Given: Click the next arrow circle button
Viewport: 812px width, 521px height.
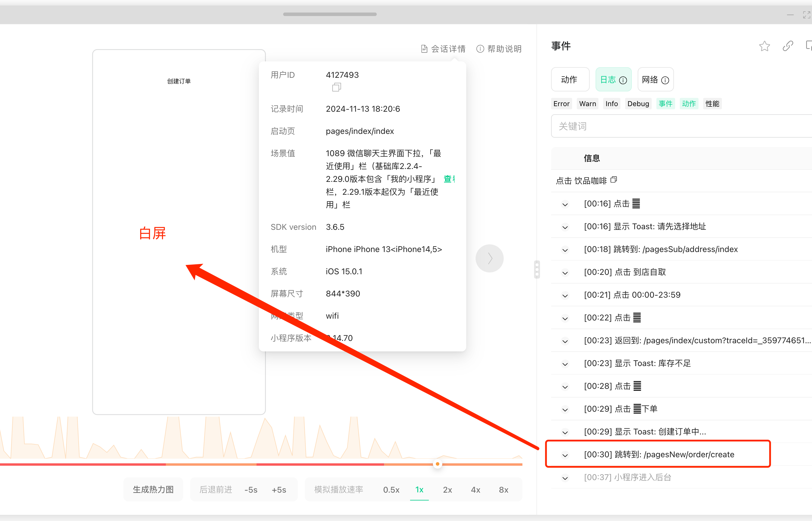Looking at the screenshot, I should pos(489,258).
